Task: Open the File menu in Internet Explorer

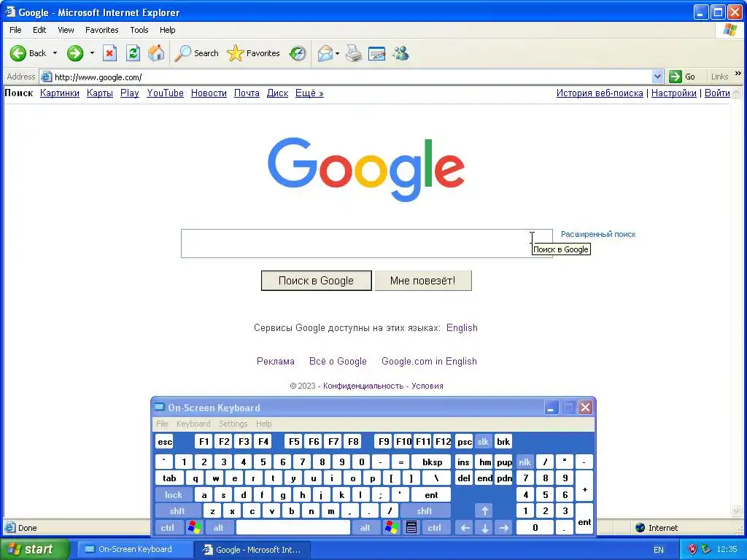Action: pyautogui.click(x=15, y=30)
